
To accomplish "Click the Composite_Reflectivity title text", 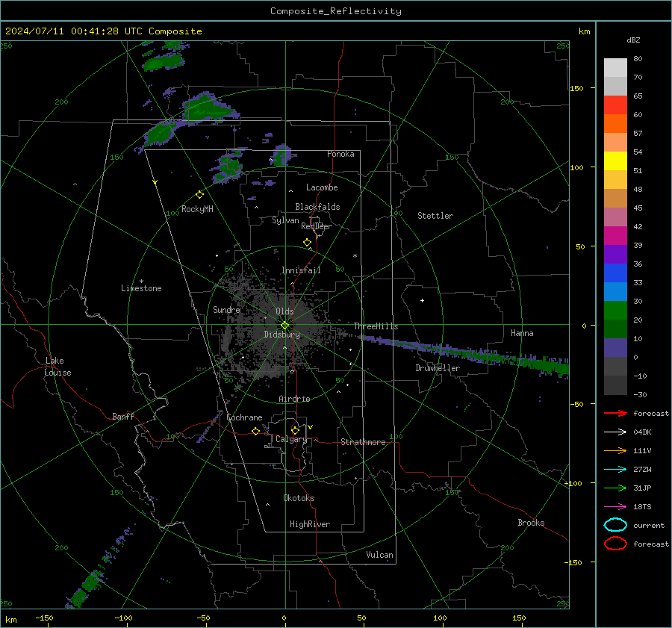I will pyautogui.click(x=336, y=11).
